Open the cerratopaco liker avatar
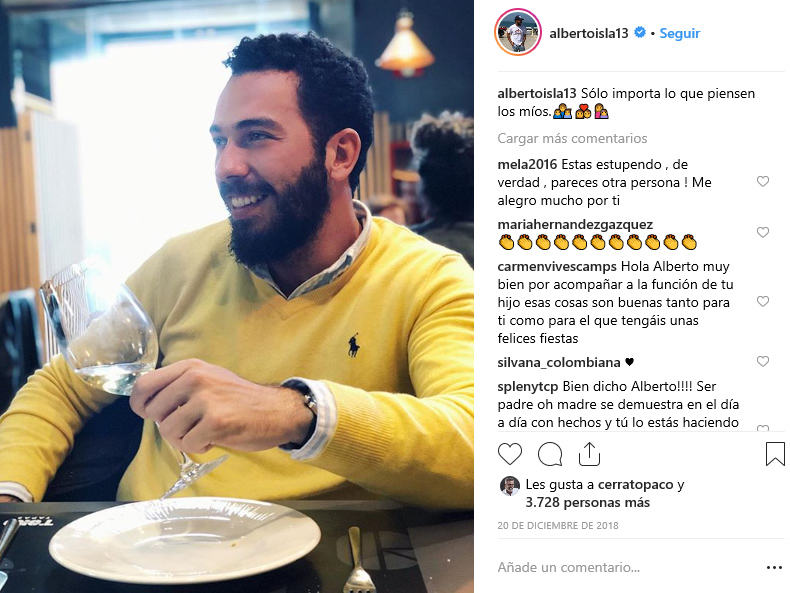Image resolution: width=790 pixels, height=593 pixels. coord(509,486)
